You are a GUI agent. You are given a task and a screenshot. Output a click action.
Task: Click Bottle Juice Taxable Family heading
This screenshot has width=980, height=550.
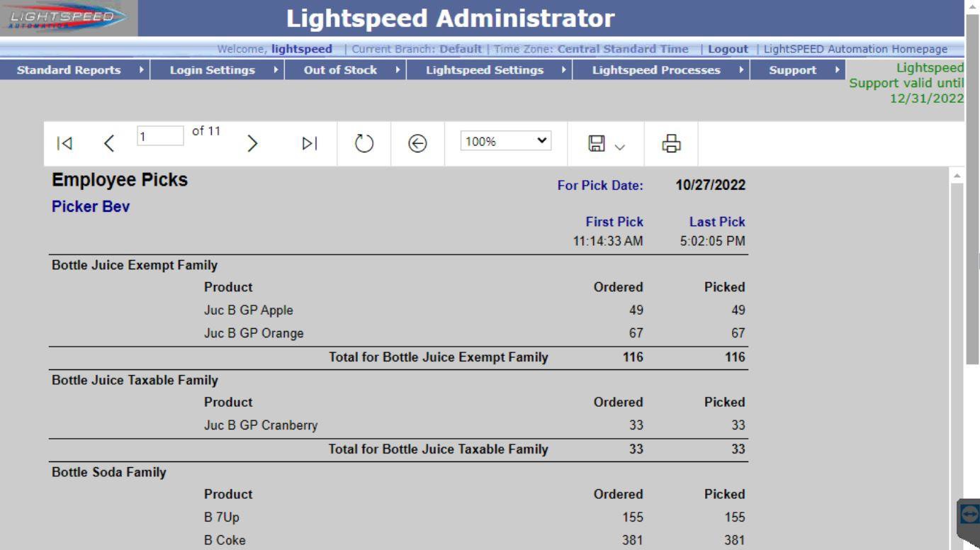135,380
